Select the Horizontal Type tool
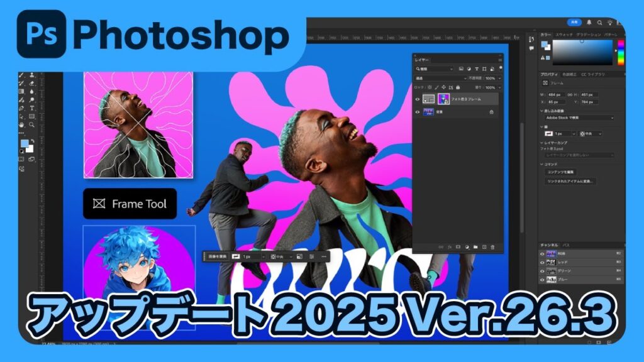 (31, 108)
